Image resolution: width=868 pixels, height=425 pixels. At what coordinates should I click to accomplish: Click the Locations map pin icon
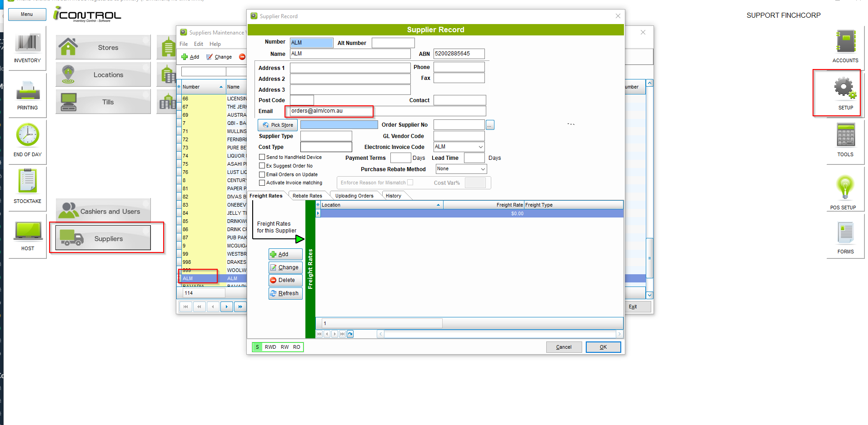tap(68, 74)
